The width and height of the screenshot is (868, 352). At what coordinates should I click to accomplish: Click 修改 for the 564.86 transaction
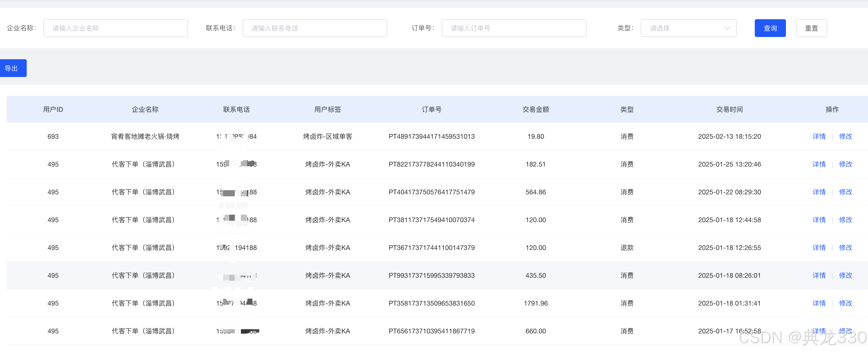coord(845,192)
